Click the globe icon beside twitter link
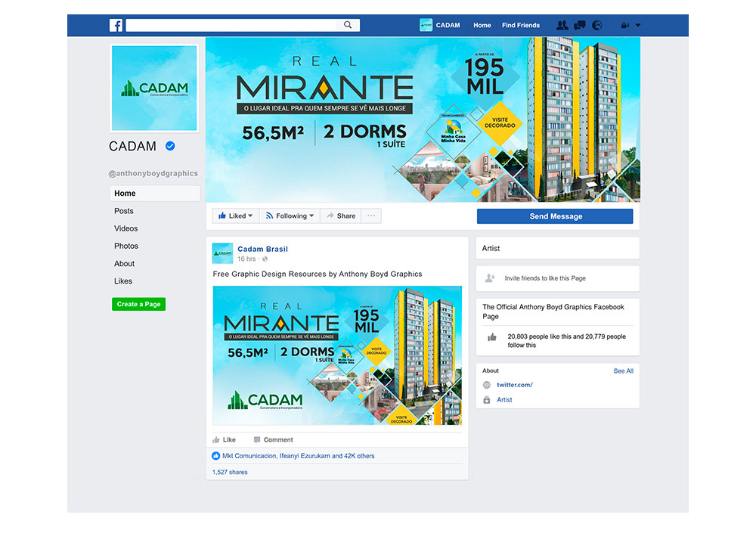The image size is (756, 552). click(x=487, y=385)
